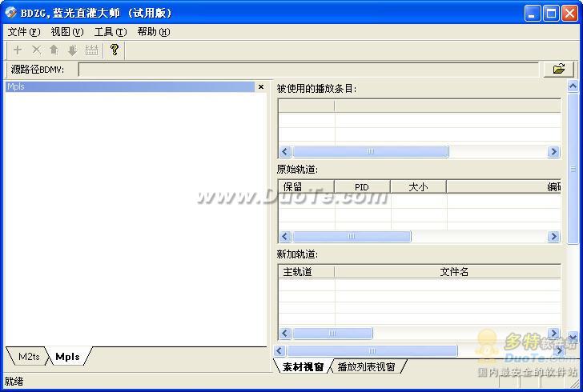This screenshot has height=392, width=583.
Task: Open the 帮助(H) menu
Action: (154, 32)
